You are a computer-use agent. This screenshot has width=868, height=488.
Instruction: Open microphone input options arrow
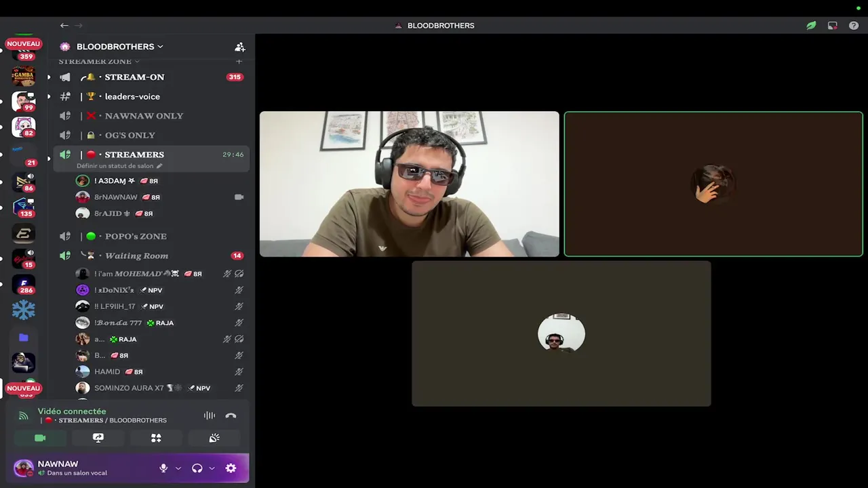click(x=178, y=468)
